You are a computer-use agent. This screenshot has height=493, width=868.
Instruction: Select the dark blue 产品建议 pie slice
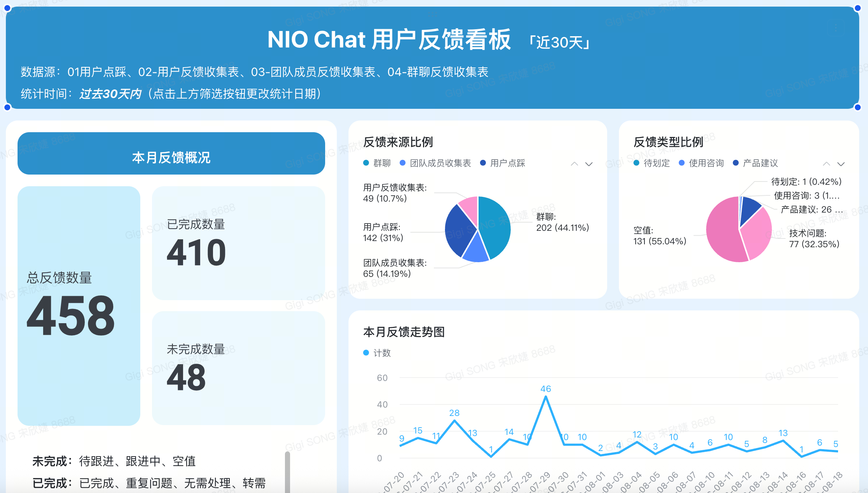[748, 209]
